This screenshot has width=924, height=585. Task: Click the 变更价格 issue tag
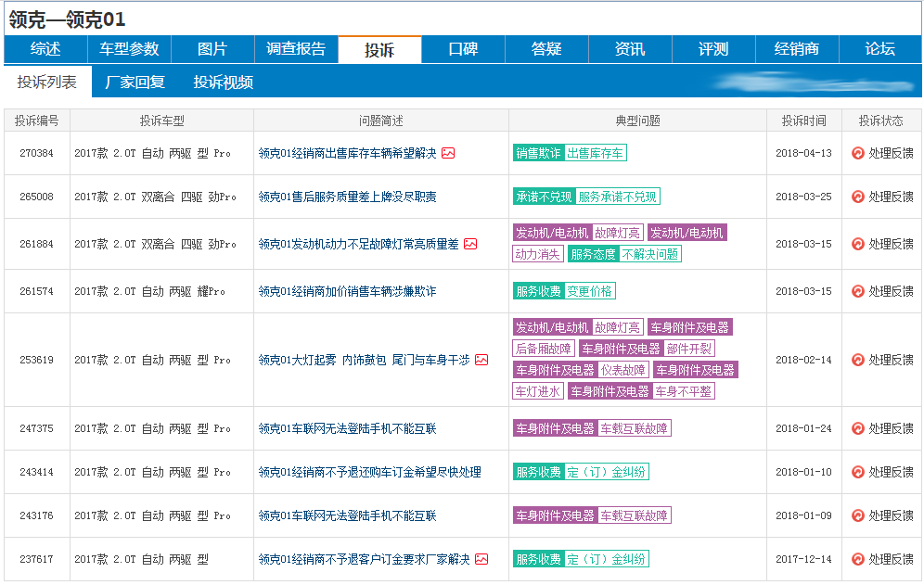click(589, 291)
